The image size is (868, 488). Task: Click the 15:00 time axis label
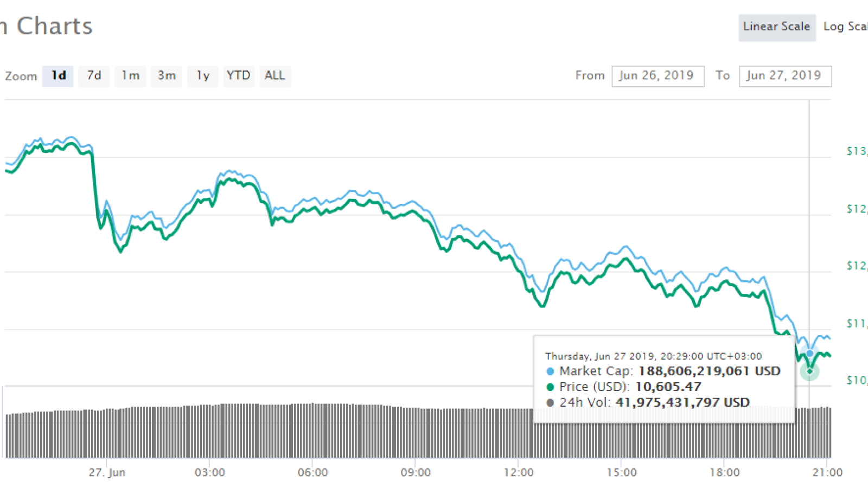coord(622,473)
